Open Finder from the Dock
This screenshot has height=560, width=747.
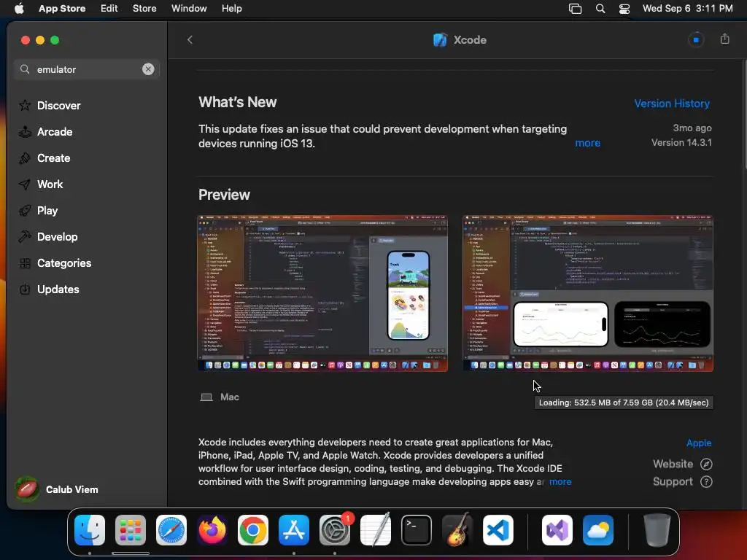(90, 530)
